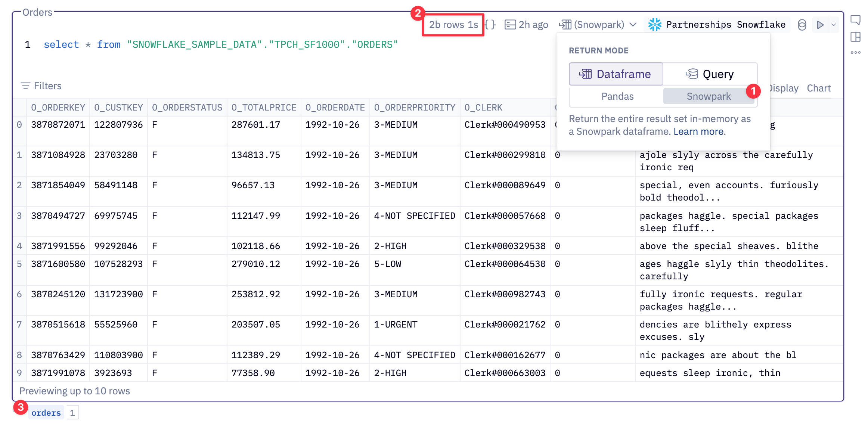The image size is (868, 425).
Task: Open run options arrow next to play
Action: (x=834, y=25)
